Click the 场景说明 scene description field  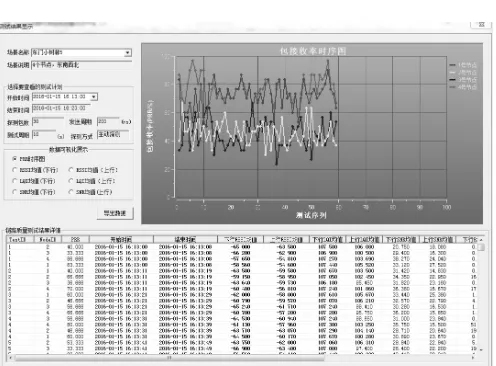click(x=81, y=65)
